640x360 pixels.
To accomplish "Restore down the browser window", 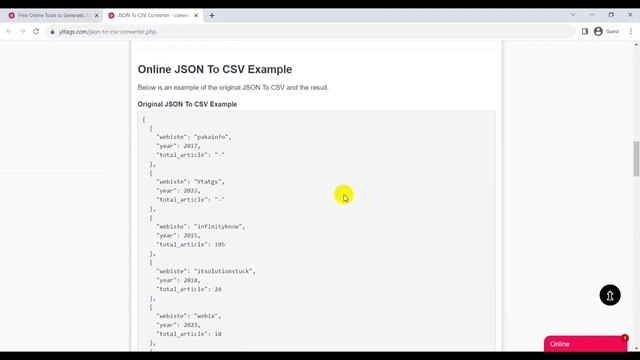I will [x=611, y=15].
